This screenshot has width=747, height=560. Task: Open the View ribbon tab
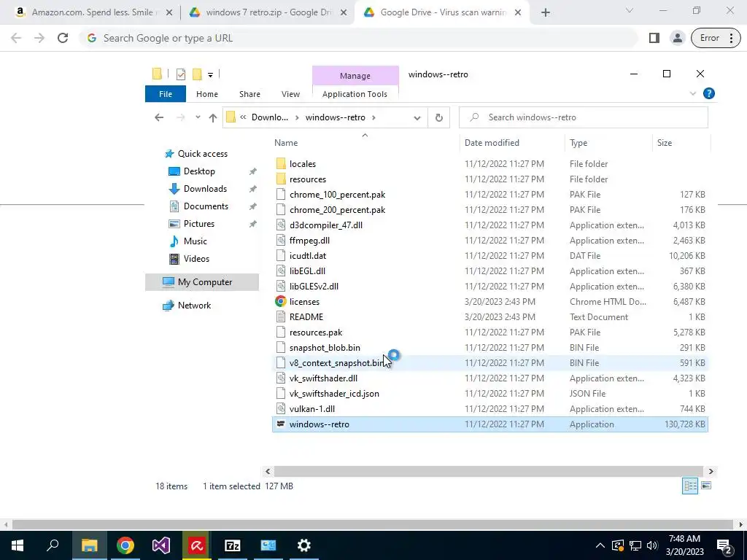290,94
